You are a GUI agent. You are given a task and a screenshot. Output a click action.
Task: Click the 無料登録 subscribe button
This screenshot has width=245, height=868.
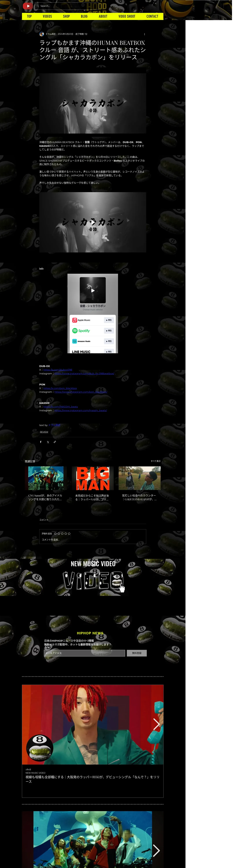tap(137, 653)
